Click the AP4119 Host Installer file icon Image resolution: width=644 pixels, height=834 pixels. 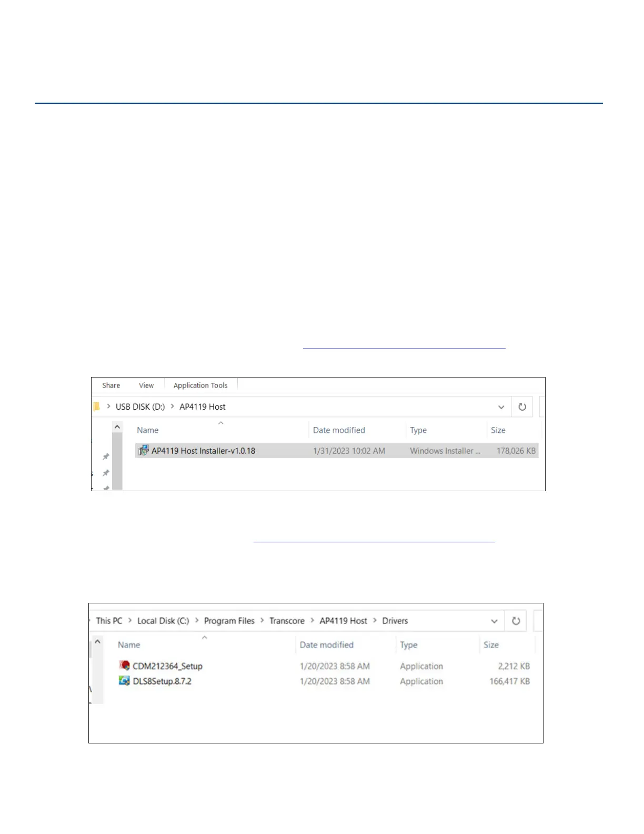[x=143, y=450]
